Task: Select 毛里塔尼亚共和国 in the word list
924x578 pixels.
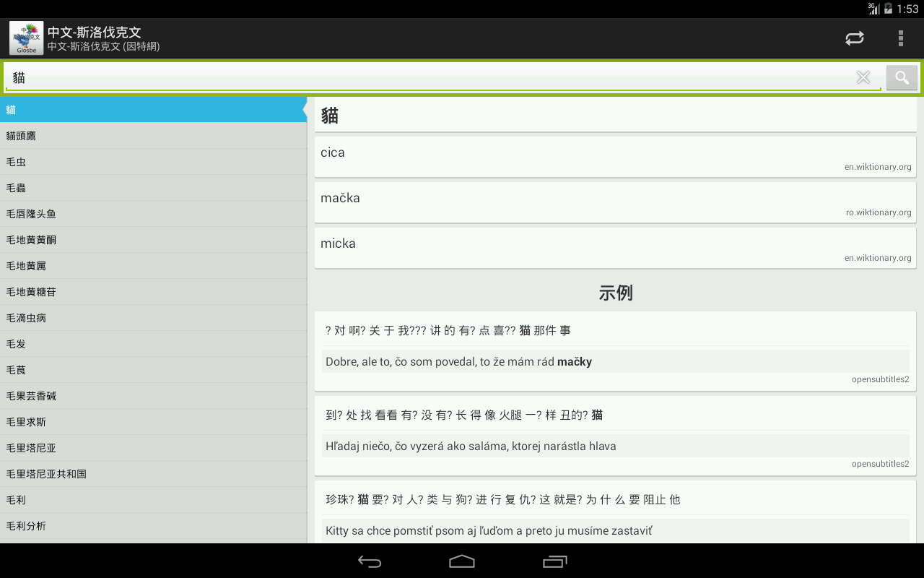Action: [x=153, y=474]
